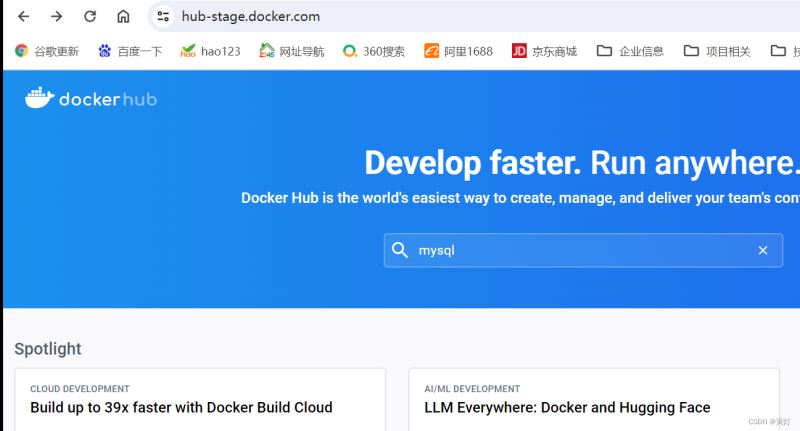
Task: Expand the 企业信息 bookmark folder
Action: (x=630, y=51)
